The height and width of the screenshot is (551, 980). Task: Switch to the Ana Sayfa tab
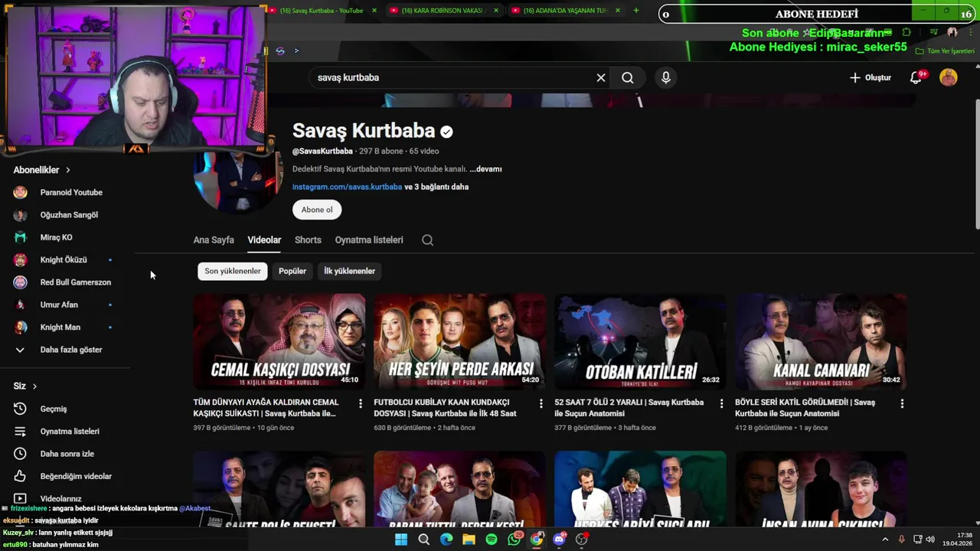coord(214,240)
